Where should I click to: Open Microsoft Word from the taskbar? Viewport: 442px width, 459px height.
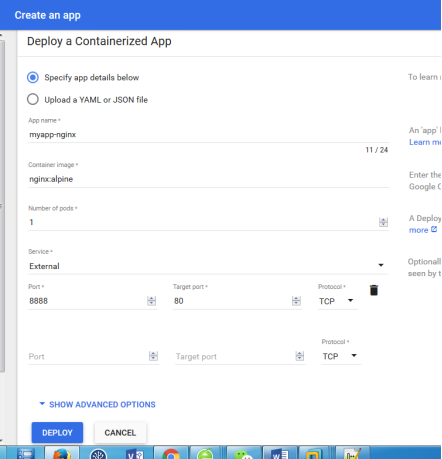pos(280,453)
